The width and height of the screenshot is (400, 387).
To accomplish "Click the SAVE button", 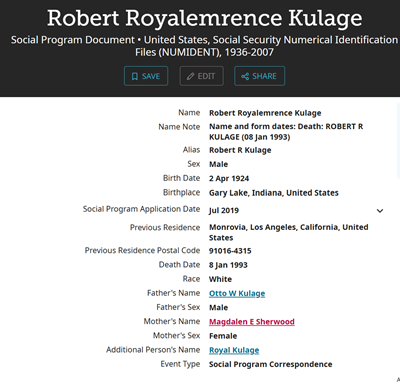I will [x=146, y=76].
